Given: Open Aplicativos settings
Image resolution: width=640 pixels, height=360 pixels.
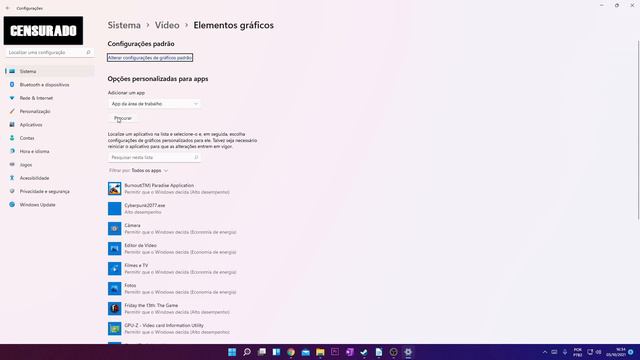Looking at the screenshot, I should coord(50,124).
